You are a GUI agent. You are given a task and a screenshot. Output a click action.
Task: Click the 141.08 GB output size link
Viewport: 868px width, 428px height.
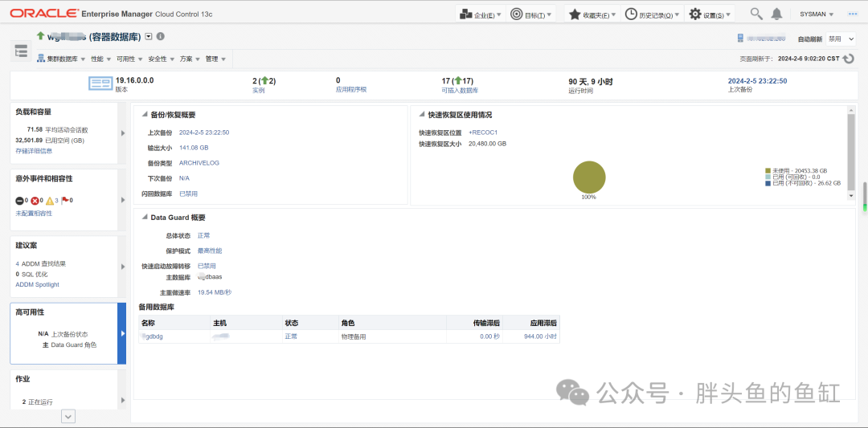coord(194,148)
